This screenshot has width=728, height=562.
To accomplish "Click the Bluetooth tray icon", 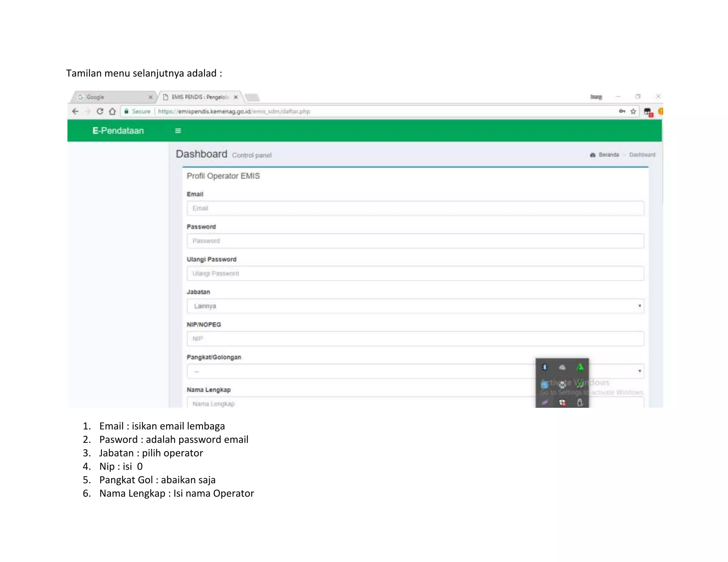I will coord(545,367).
